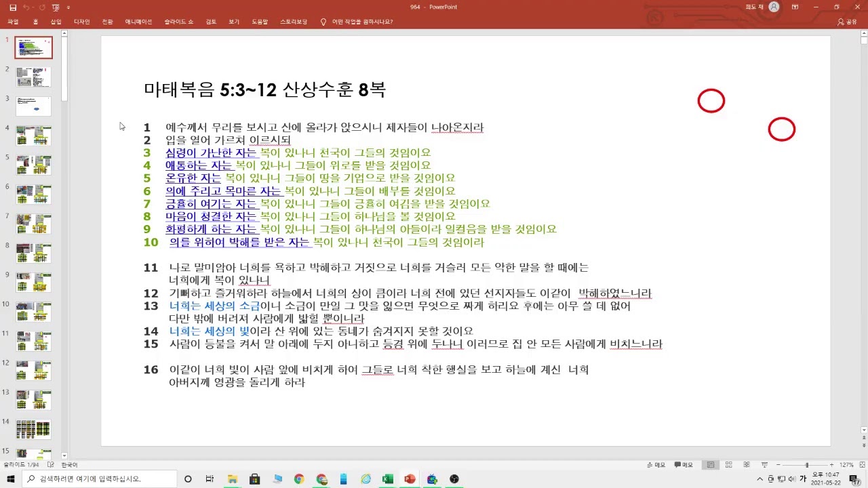
Task: Select slide 2 thumbnail
Action: point(33,77)
